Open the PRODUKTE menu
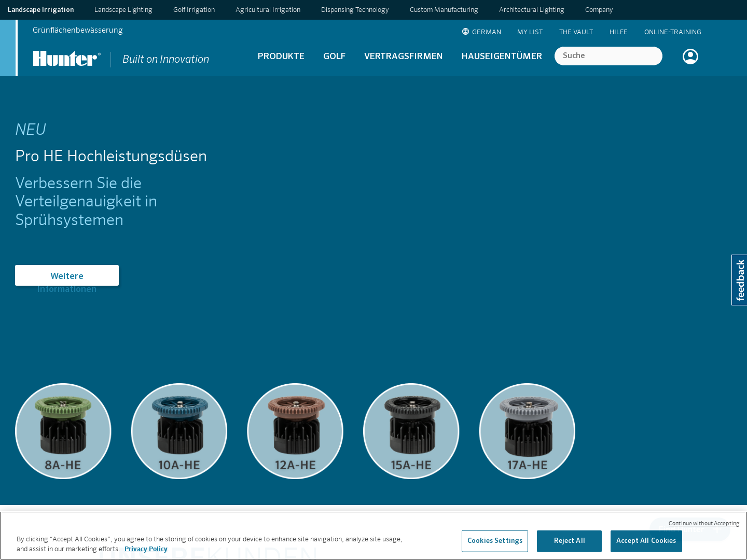This screenshot has height=560, width=747. (281, 56)
